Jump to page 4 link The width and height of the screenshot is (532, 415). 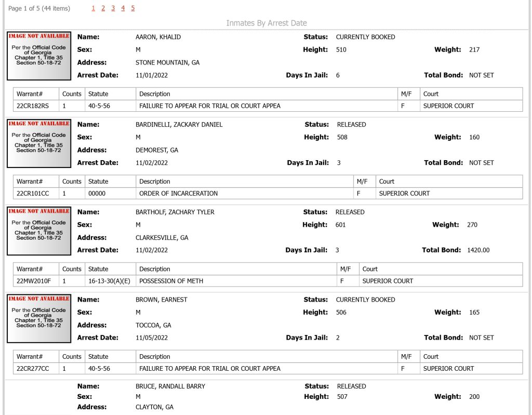(123, 8)
